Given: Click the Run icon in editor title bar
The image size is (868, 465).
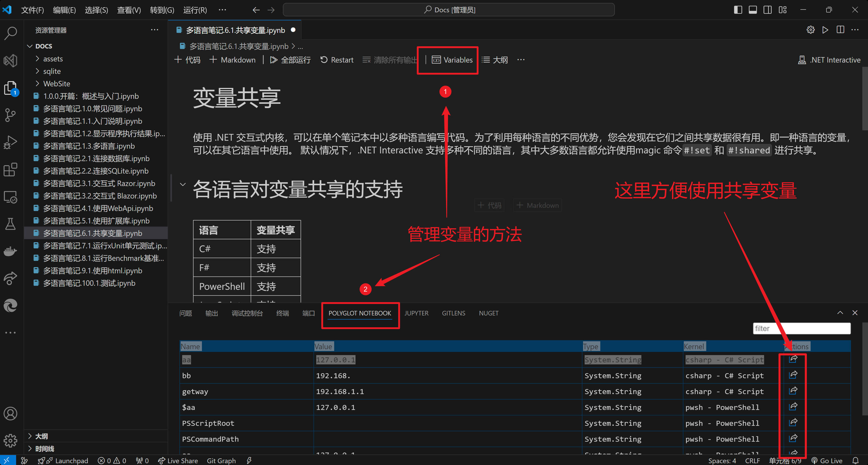Looking at the screenshot, I should point(825,30).
